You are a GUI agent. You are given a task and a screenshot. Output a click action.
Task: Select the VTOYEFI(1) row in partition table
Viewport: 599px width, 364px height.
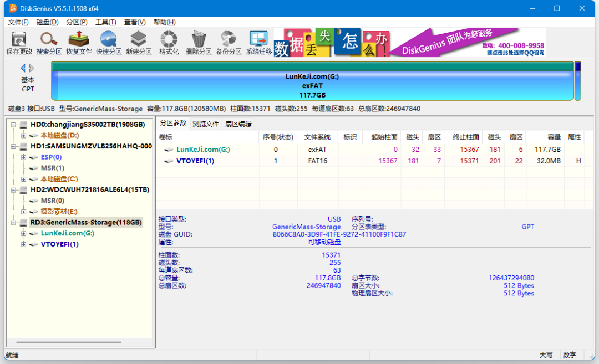[195, 161]
